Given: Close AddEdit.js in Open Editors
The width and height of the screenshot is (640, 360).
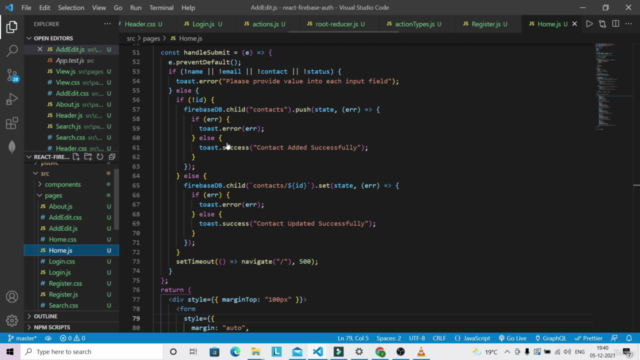Looking at the screenshot, I should click(40, 49).
